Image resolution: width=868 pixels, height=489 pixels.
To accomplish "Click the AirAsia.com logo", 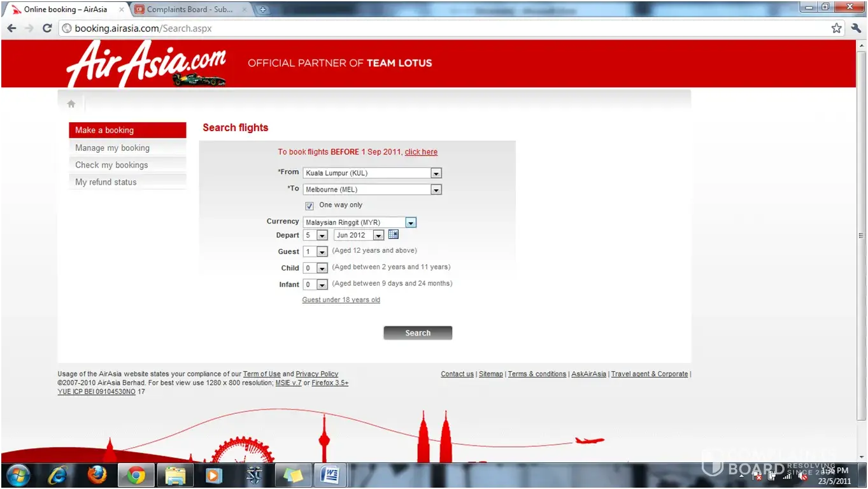I will [x=146, y=64].
